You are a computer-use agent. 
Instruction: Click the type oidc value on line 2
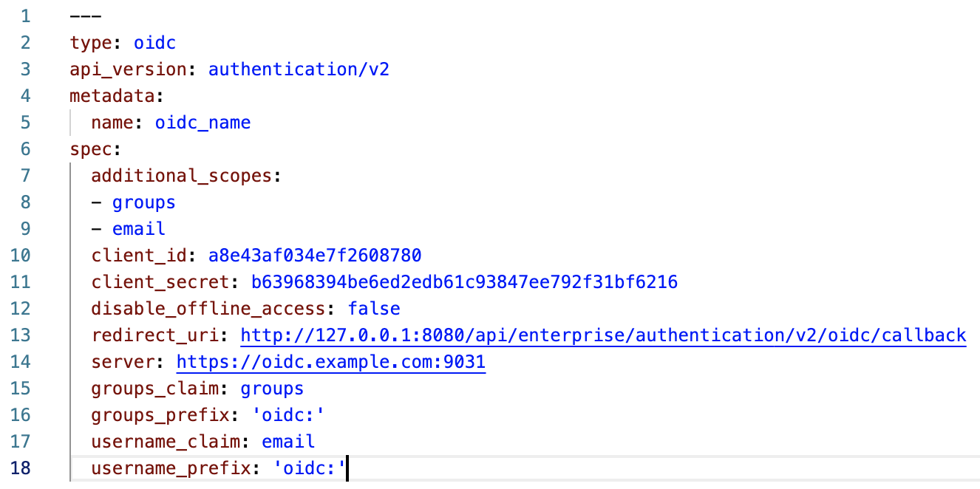tap(154, 43)
